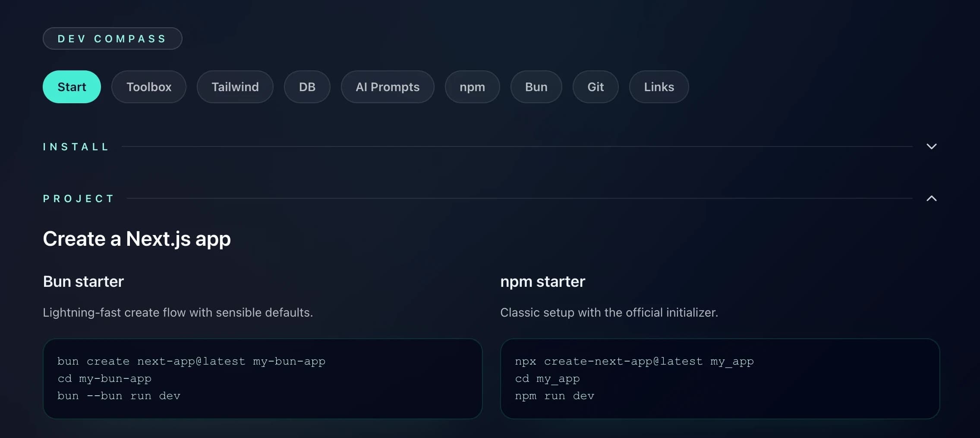Click the npm starter code block
This screenshot has height=438, width=980.
click(x=719, y=379)
